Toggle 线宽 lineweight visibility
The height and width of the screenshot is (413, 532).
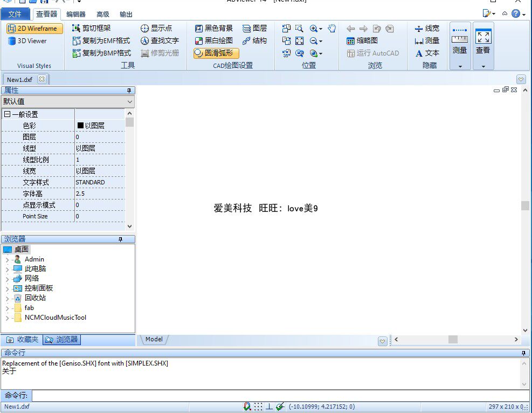pos(427,28)
